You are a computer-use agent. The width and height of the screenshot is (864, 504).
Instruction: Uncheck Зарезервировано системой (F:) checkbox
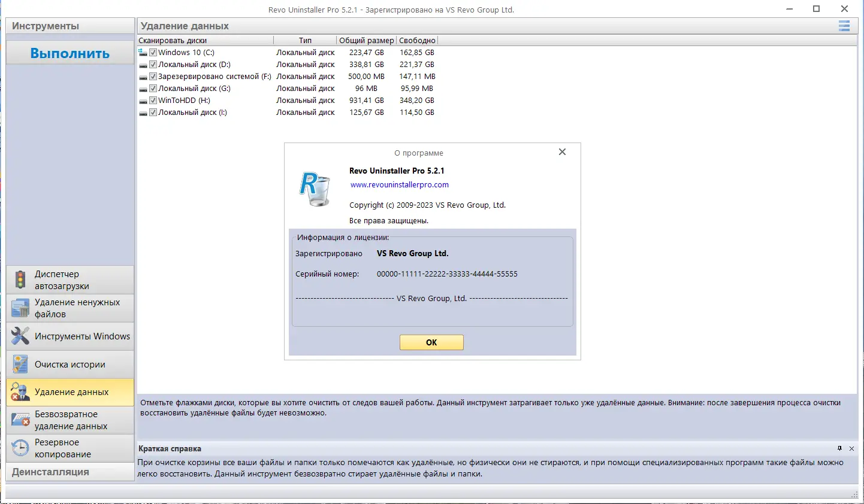[x=153, y=77]
